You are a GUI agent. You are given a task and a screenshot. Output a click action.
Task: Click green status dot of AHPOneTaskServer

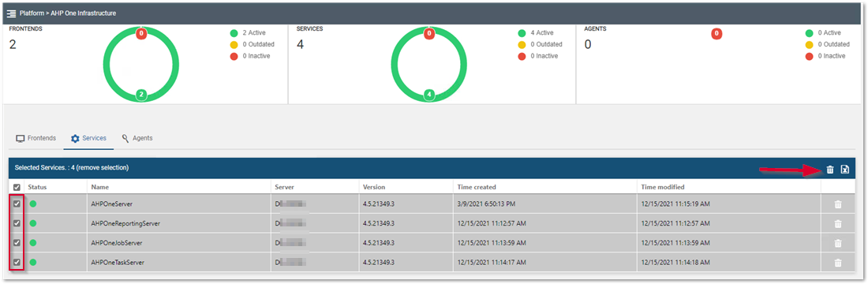click(x=32, y=263)
